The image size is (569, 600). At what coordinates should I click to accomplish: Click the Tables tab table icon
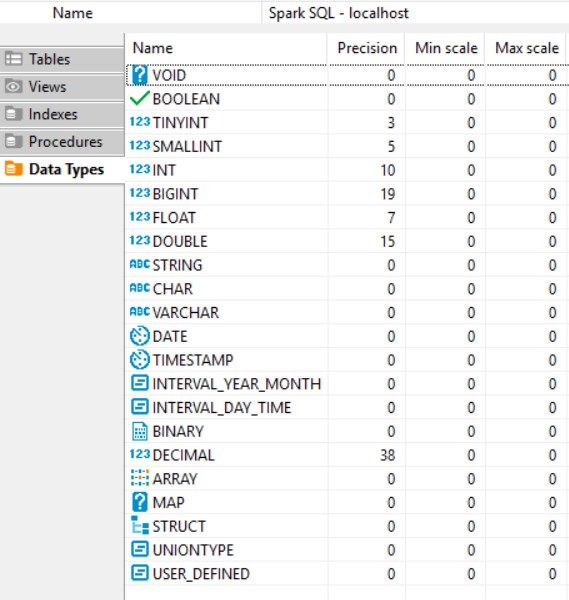click(14, 59)
